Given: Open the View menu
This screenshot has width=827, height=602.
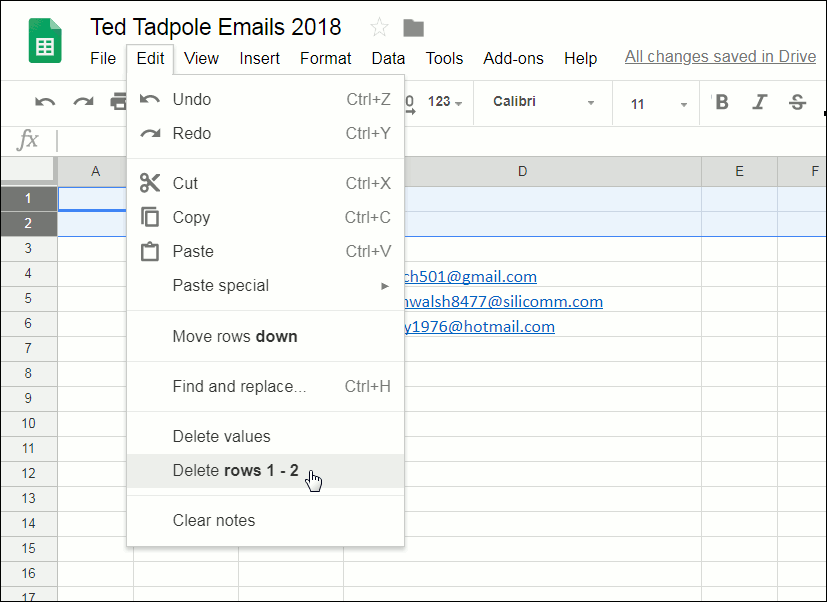Looking at the screenshot, I should point(201,58).
